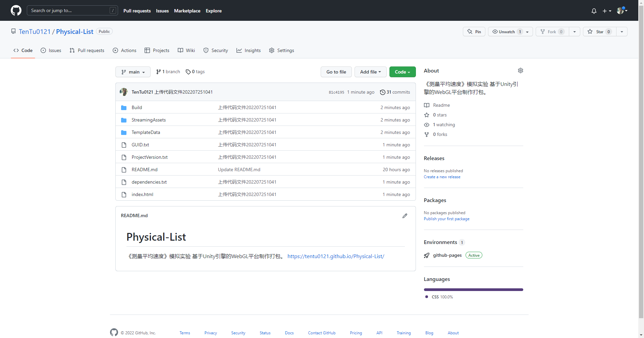This screenshot has width=644, height=338.
Task: Click the footer GitHub logo
Action: click(114, 332)
